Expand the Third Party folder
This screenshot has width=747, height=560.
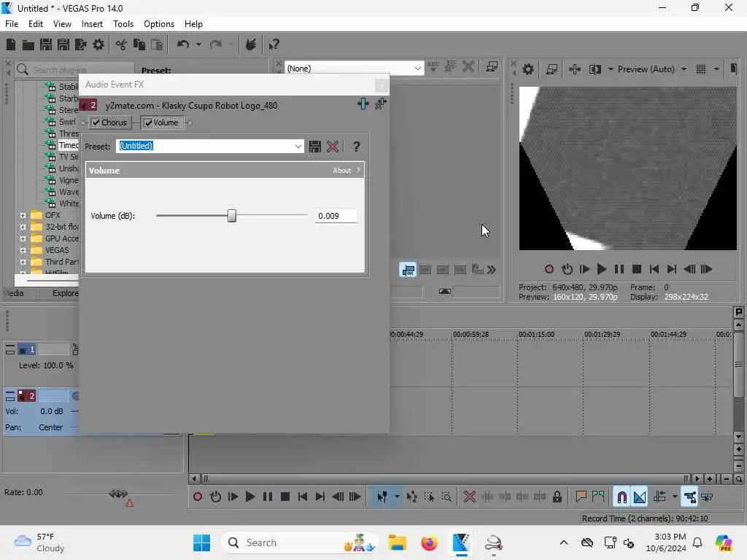(23, 262)
